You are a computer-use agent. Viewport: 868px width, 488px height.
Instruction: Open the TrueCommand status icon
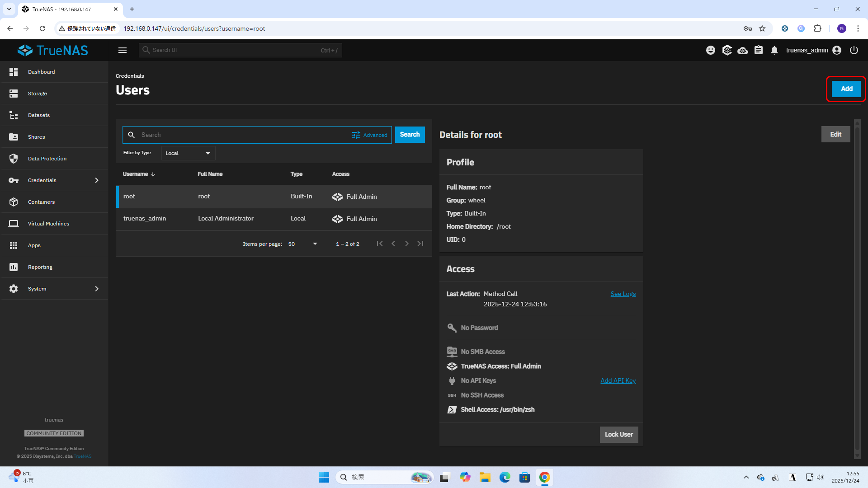[726, 50]
